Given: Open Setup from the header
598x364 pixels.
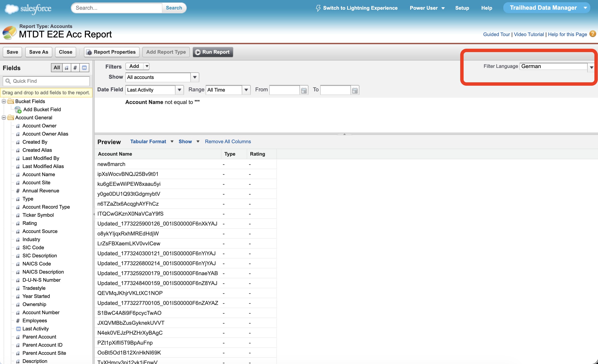Looking at the screenshot, I should pyautogui.click(x=462, y=8).
